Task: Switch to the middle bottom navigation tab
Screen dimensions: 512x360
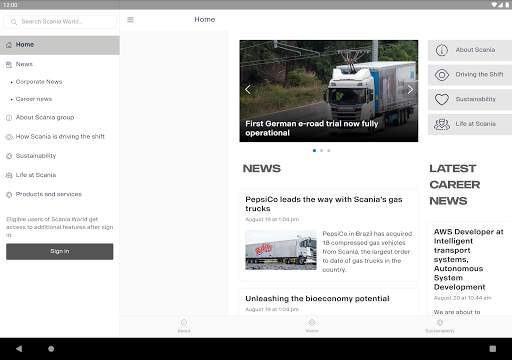Action: (312, 326)
